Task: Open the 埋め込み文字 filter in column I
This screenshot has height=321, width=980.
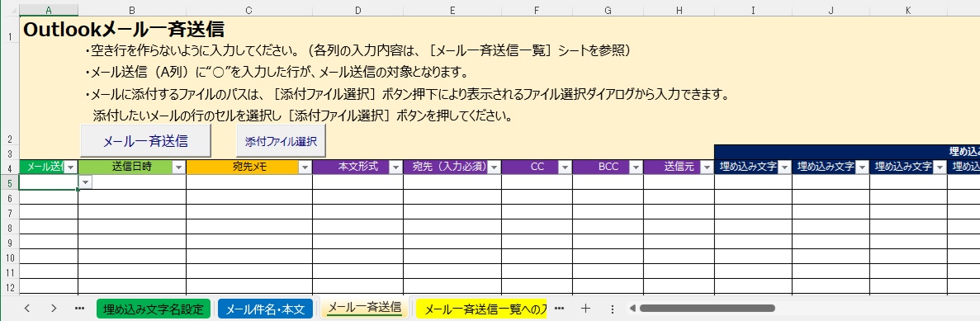Action: coord(784,168)
